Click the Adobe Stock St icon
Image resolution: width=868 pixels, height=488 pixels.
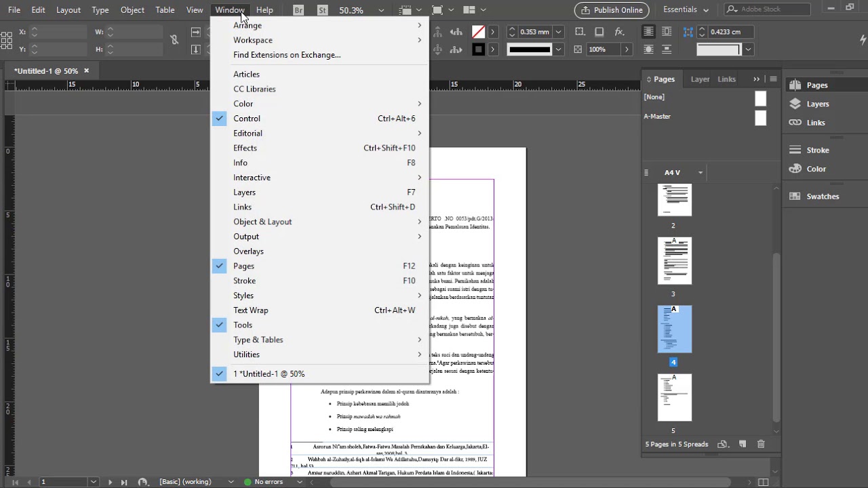[322, 10]
